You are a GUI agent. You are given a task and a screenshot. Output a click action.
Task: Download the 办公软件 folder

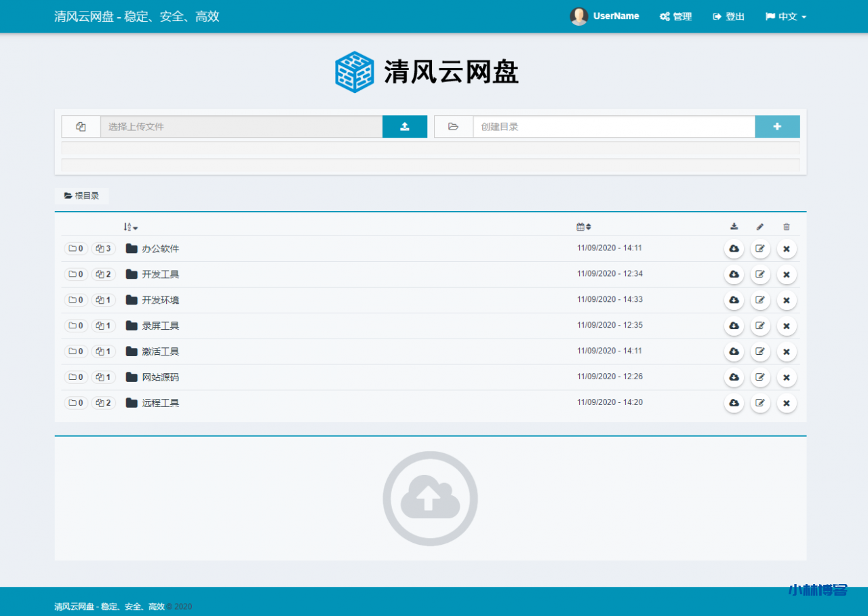[734, 249]
